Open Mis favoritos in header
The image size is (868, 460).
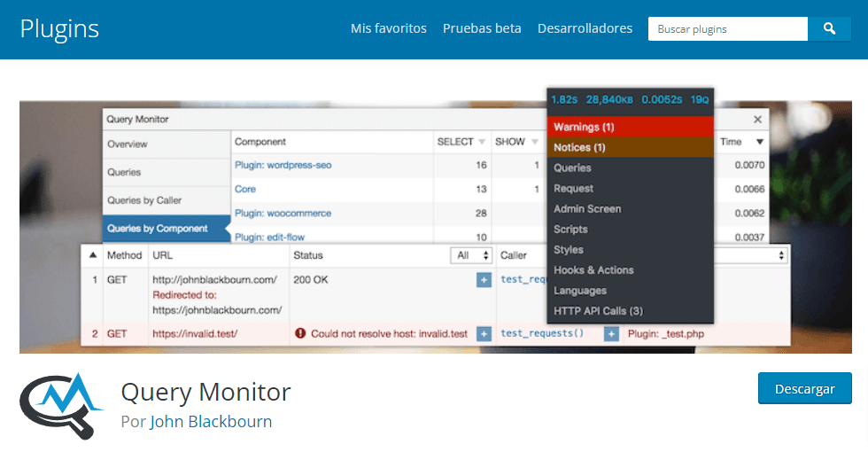coord(389,28)
